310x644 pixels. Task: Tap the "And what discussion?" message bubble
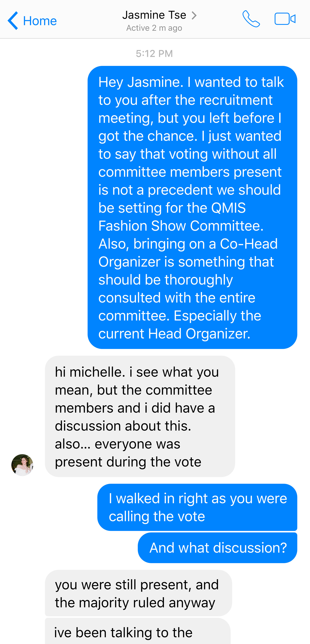pyautogui.click(x=217, y=548)
